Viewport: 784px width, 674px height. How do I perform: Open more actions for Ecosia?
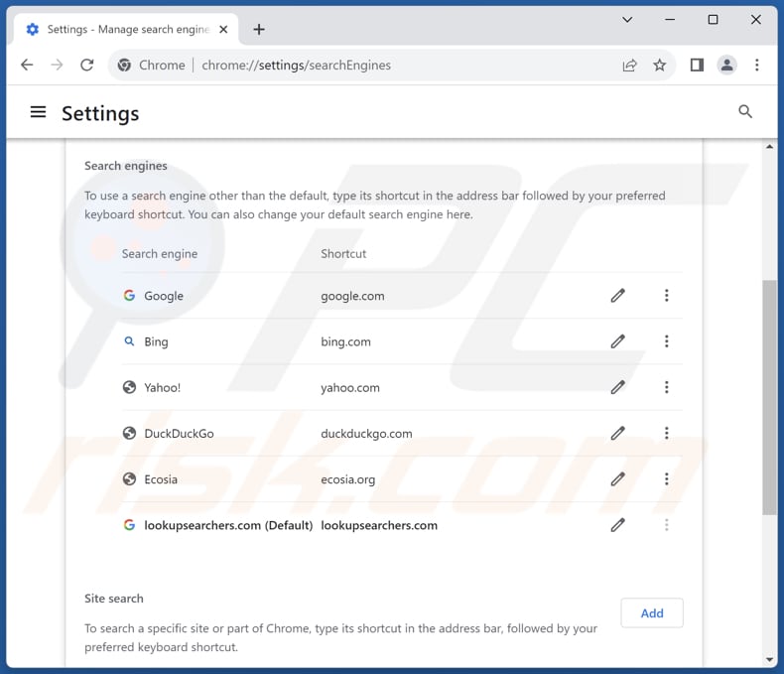[x=666, y=479]
